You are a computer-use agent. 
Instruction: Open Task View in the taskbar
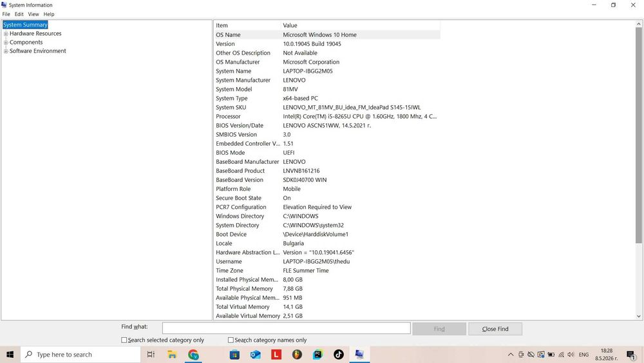pos(151,355)
